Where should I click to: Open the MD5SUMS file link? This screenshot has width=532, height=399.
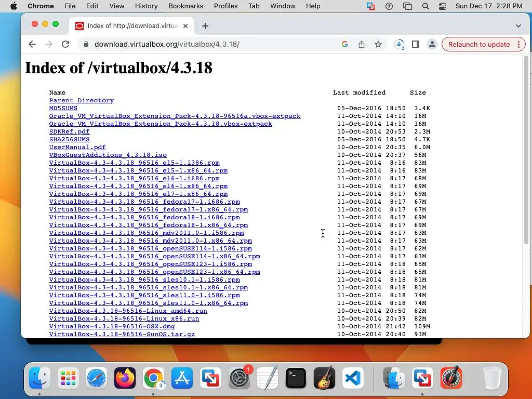click(63, 108)
